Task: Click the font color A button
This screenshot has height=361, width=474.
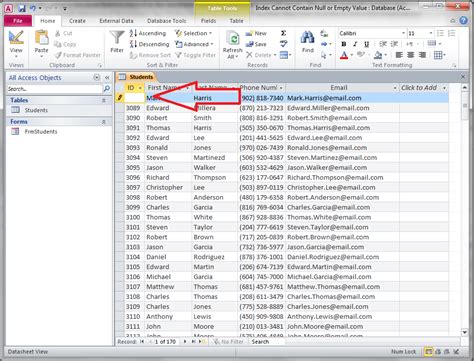Action: tap(344, 55)
